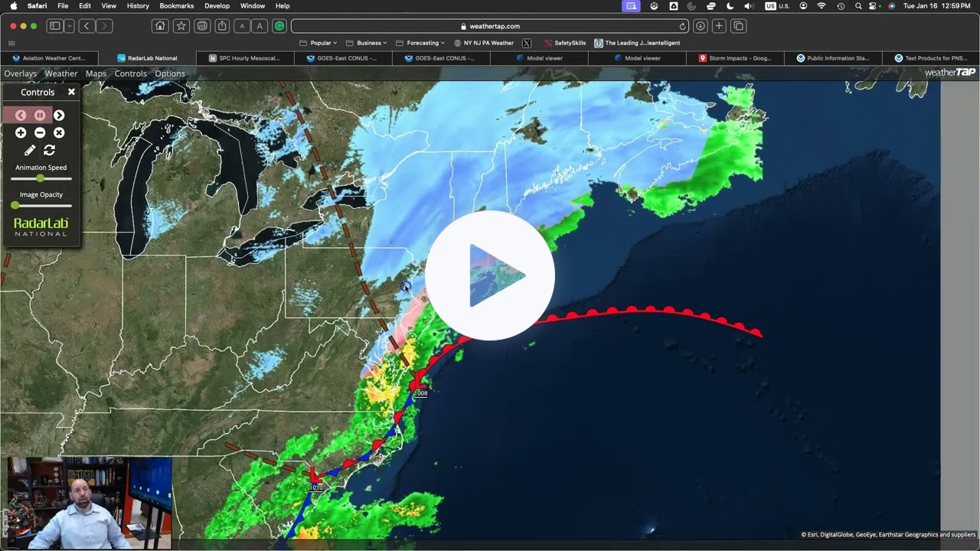Step the animation forward
The image size is (980, 551).
click(x=59, y=115)
